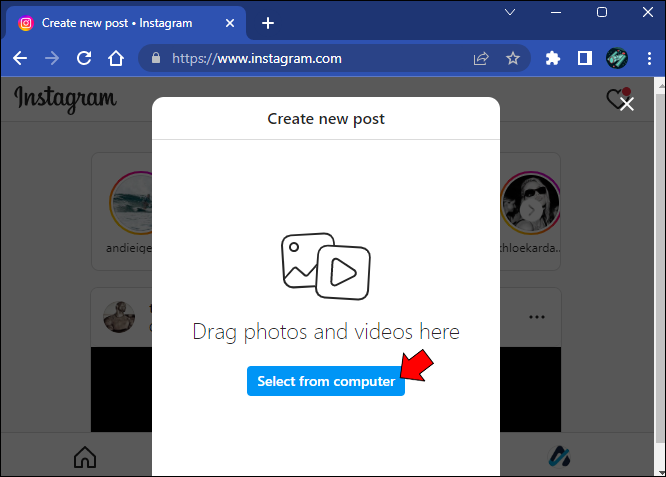Open Instagram activity heart notifications
This screenshot has height=477, width=666.
(x=615, y=99)
